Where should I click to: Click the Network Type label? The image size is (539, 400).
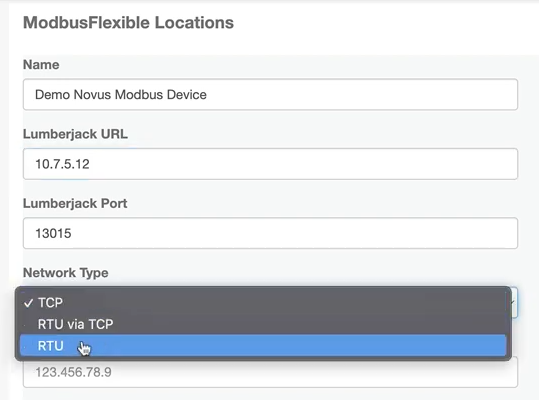(x=66, y=273)
